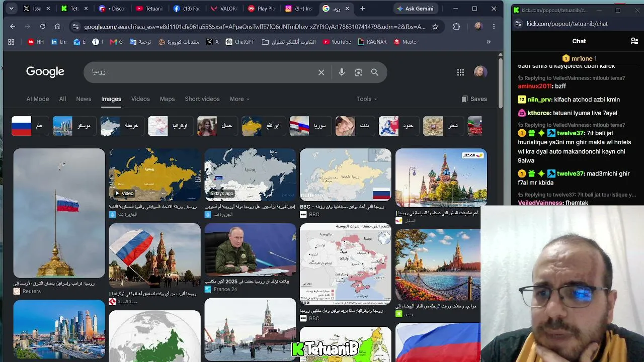Open the browser home page

click(58, 27)
